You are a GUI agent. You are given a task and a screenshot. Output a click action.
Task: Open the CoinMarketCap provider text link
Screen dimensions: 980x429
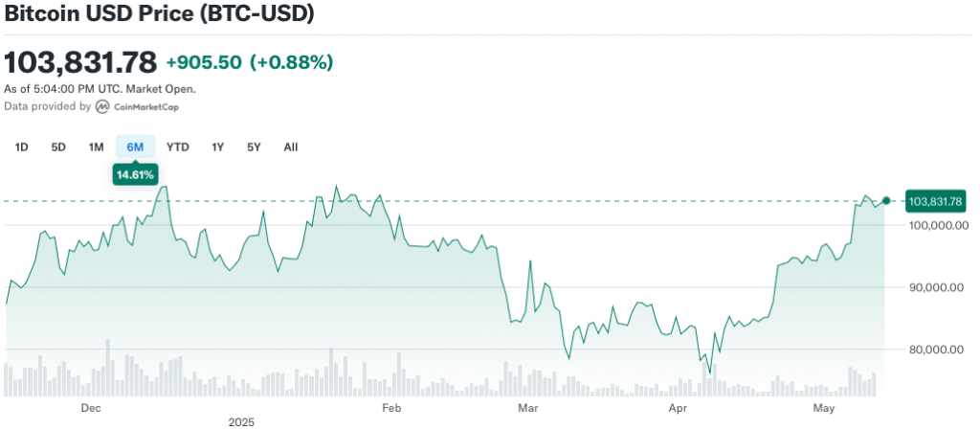point(145,107)
